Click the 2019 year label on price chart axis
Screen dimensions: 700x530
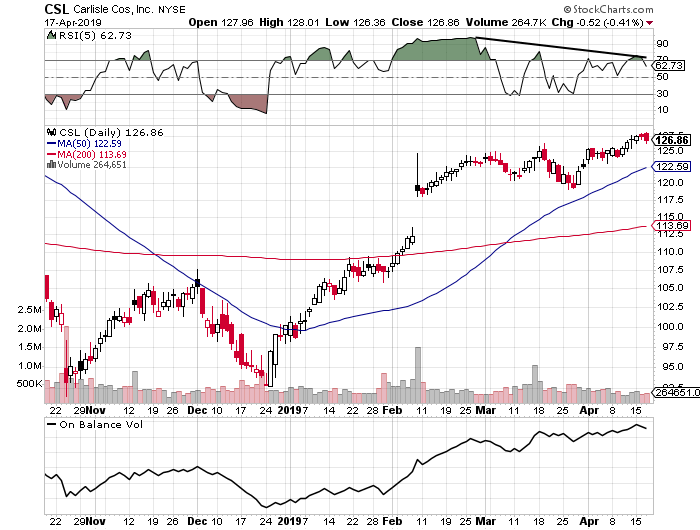(x=290, y=410)
